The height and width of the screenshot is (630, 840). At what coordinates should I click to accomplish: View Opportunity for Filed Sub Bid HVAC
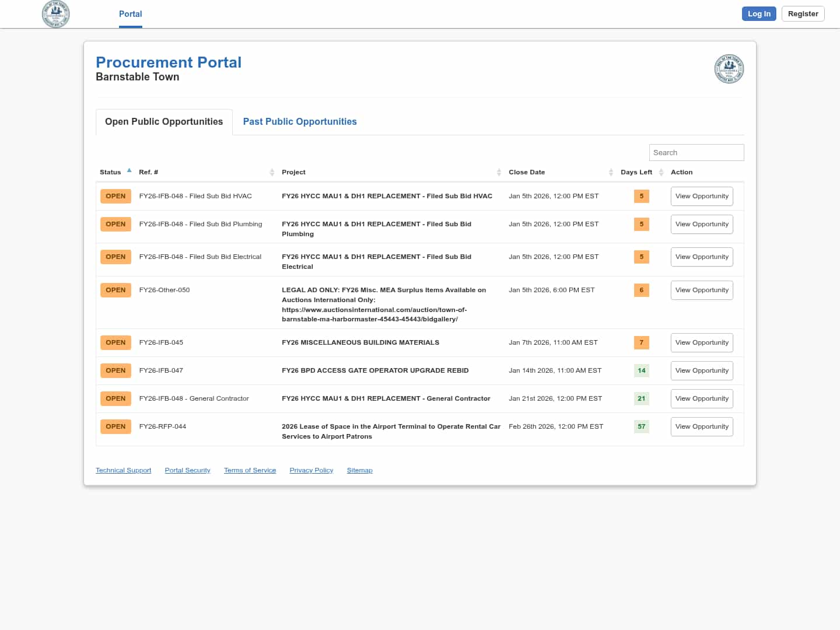click(701, 196)
